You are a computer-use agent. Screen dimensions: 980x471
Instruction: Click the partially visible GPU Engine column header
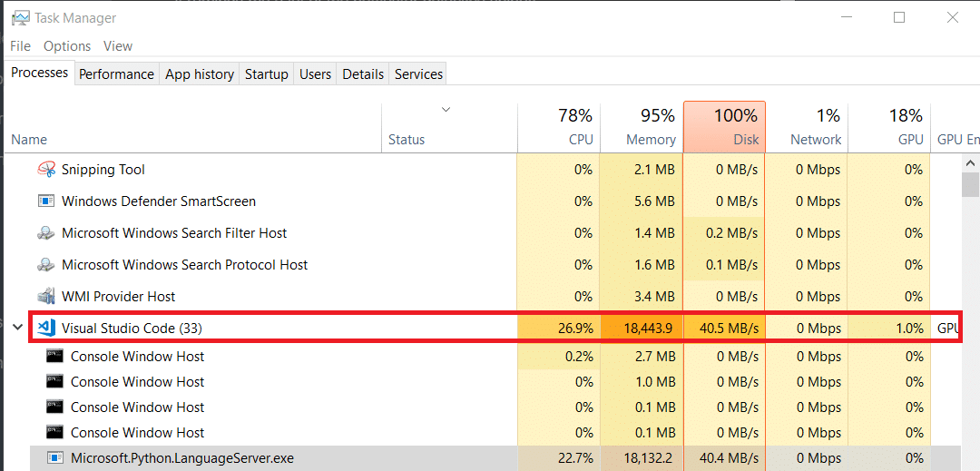pos(956,127)
